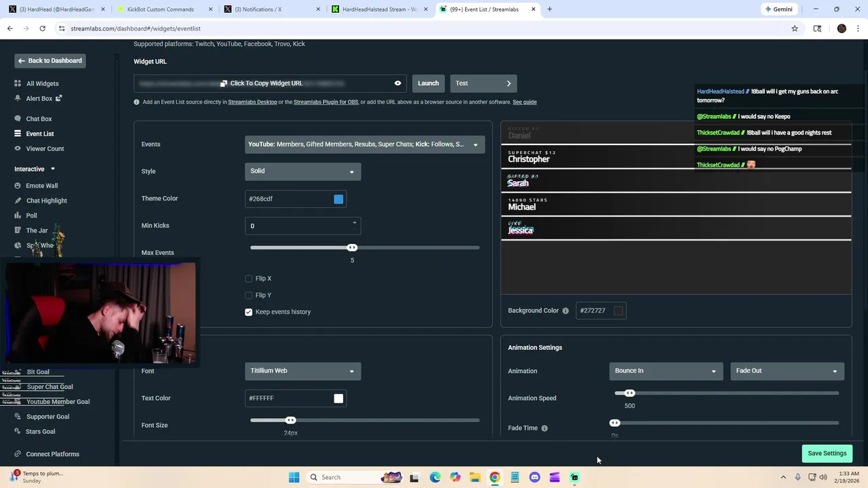
Task: Open Streamlabs app from the taskbar
Action: [574, 477]
